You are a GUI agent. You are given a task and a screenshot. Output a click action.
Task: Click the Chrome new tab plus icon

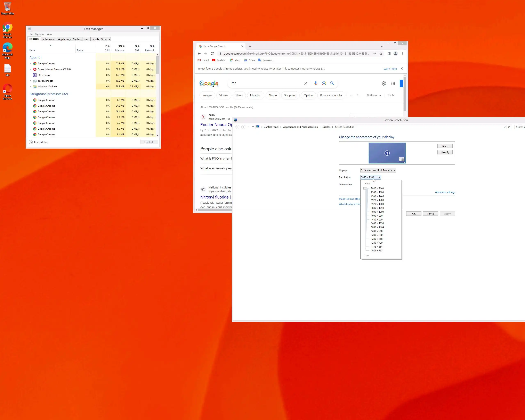coord(250,46)
